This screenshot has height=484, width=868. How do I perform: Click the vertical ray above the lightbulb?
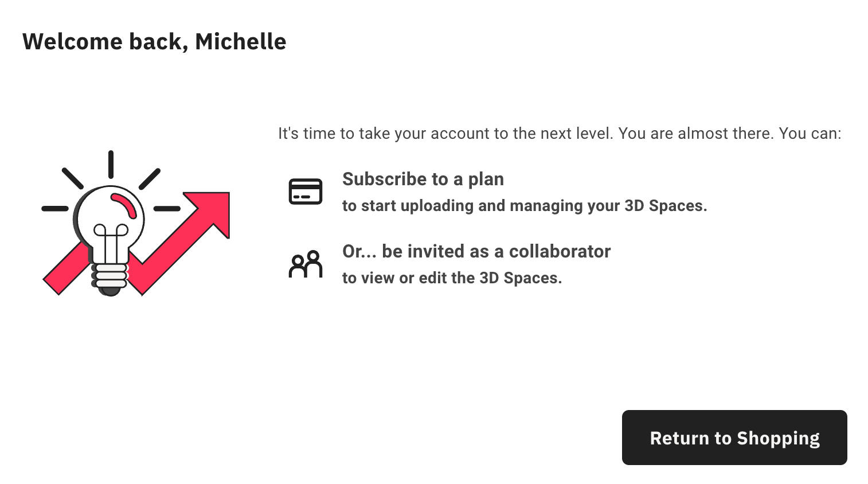coord(111,164)
